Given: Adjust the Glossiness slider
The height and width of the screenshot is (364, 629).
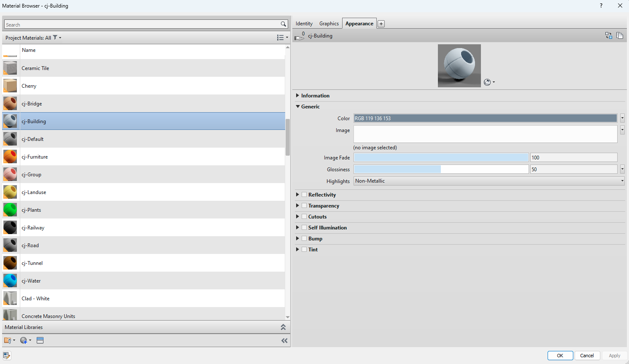Looking at the screenshot, I should (441, 169).
